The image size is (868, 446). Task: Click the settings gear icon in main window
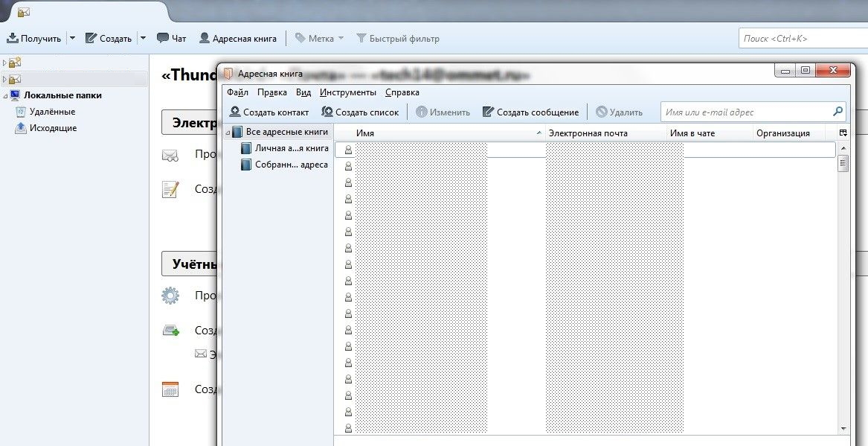pyautogui.click(x=170, y=296)
